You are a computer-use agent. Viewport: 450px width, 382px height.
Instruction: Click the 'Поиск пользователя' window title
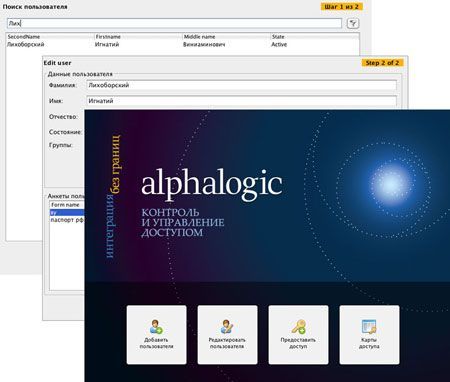pos(35,7)
